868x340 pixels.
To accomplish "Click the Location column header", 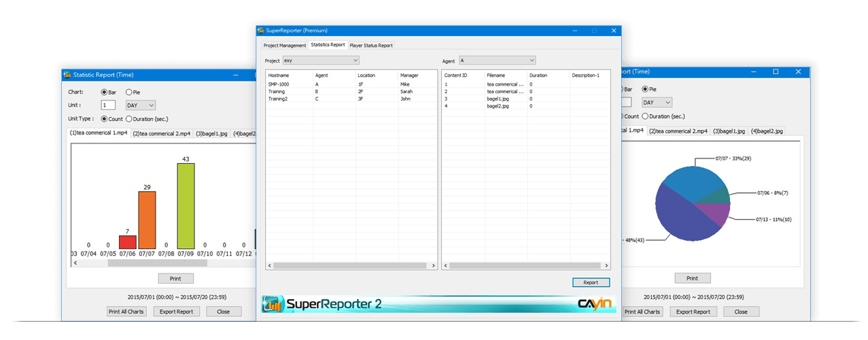I will [377, 75].
